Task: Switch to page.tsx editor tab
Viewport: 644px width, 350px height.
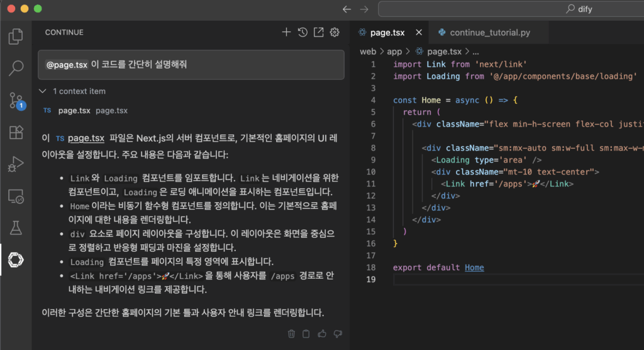Action: (x=387, y=33)
